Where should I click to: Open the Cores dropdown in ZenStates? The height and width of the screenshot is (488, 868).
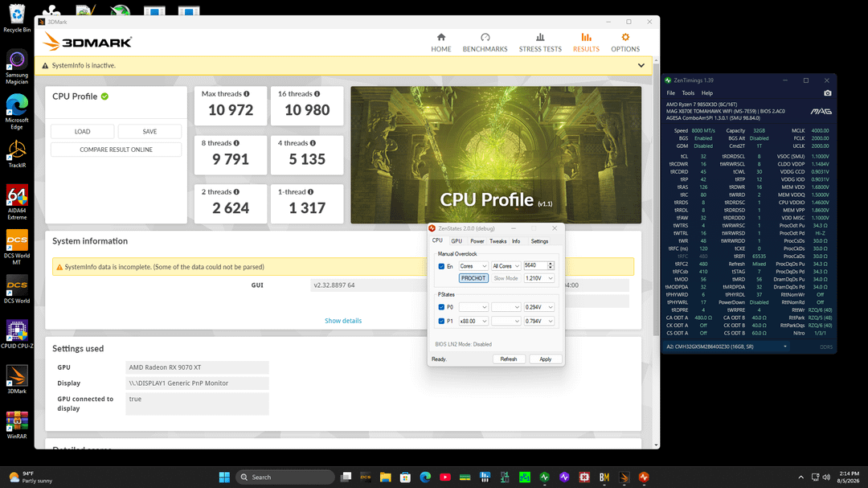[x=473, y=266]
